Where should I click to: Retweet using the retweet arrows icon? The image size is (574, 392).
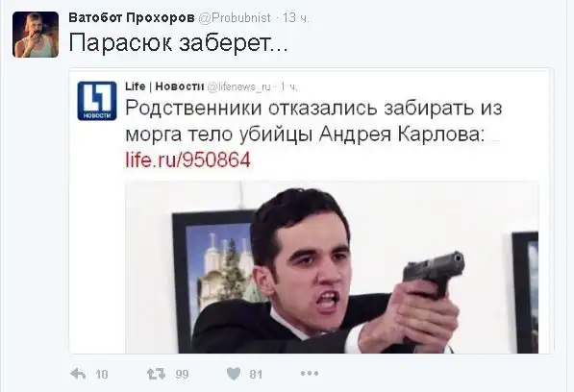pyautogui.click(x=157, y=374)
